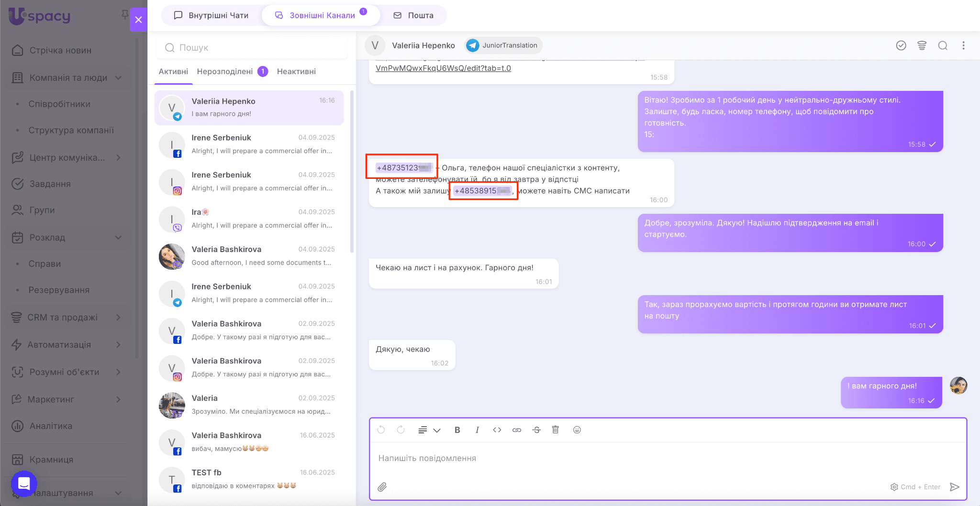Toggle italic formatting in message editor
980x506 pixels.
point(477,430)
